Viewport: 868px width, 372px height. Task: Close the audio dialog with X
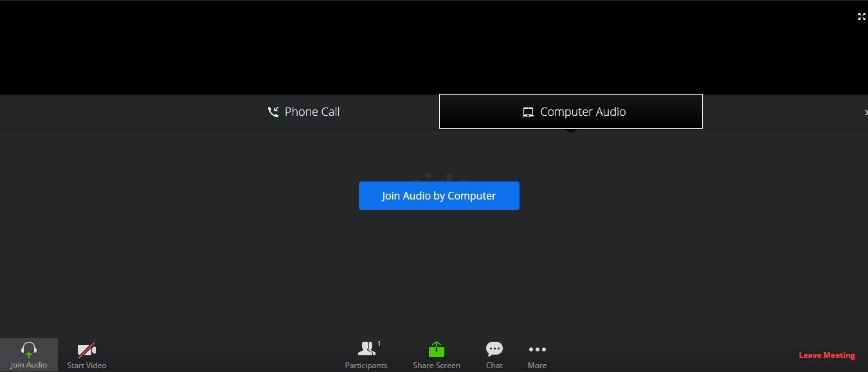pos(865,113)
